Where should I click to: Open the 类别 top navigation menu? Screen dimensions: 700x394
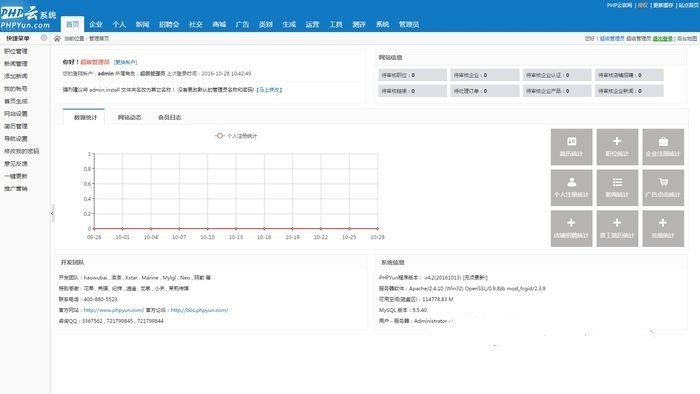tap(266, 25)
